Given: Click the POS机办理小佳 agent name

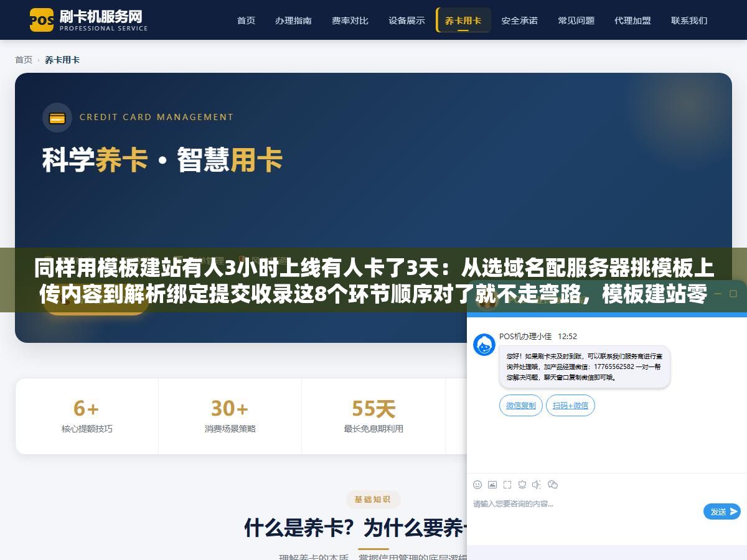Looking at the screenshot, I should pos(525,336).
